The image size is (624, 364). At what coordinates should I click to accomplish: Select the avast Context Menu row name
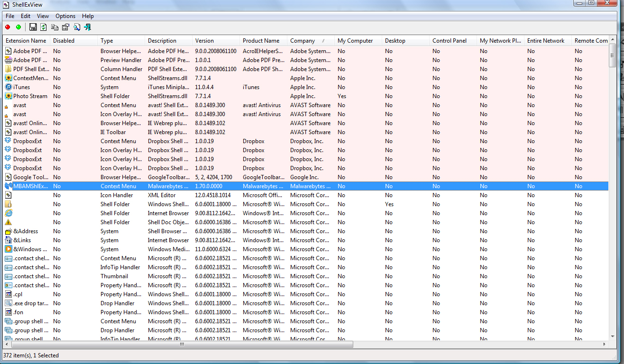(19, 105)
